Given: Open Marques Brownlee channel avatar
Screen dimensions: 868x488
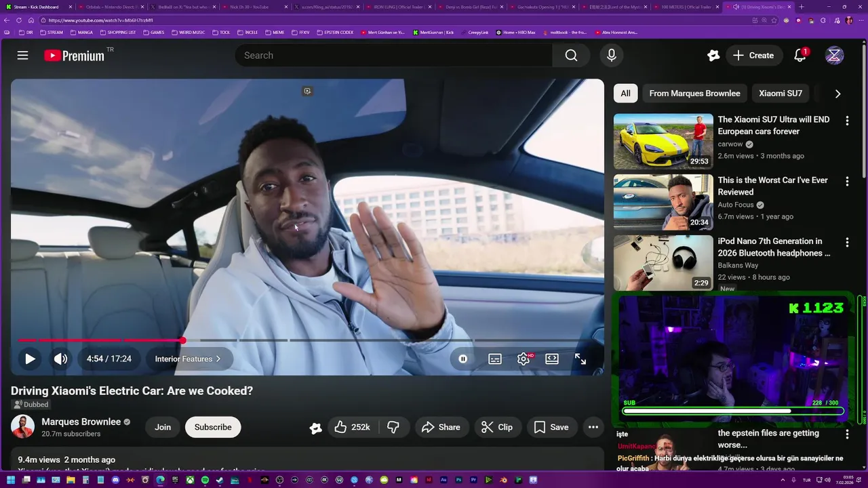Looking at the screenshot, I should [x=22, y=427].
